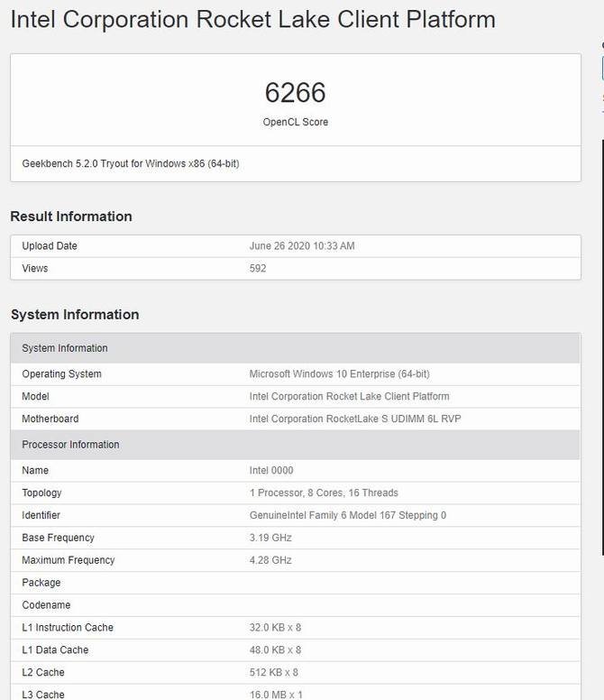Screen dimensions: 604x700
Task: Click the Geekbench 5.2.0 Tryout version text
Action: 131,164
